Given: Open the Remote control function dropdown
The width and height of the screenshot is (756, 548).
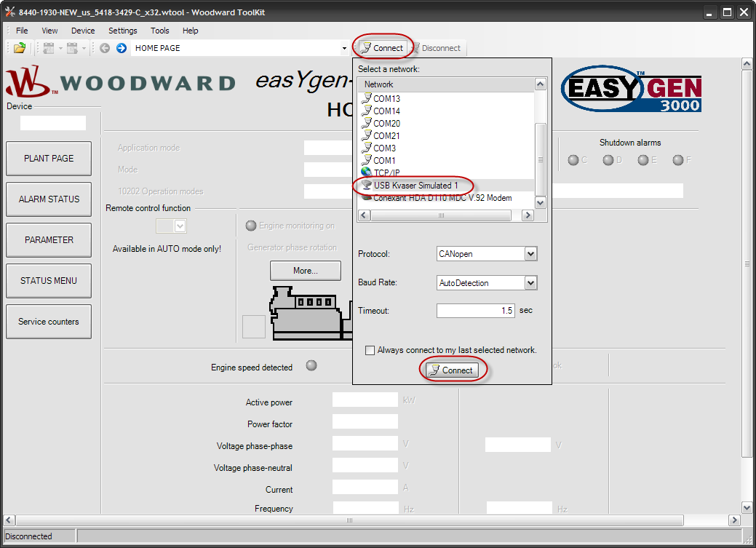Looking at the screenshot, I should point(180,226).
